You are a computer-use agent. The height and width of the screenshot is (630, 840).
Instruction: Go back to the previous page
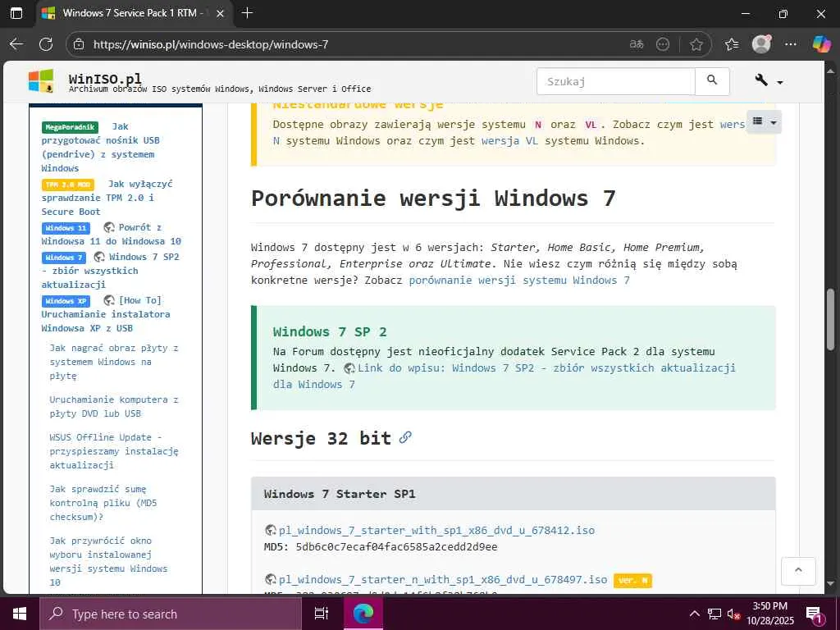(x=16, y=44)
